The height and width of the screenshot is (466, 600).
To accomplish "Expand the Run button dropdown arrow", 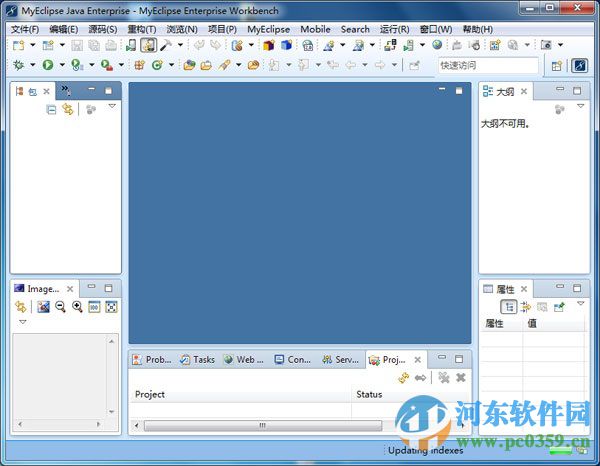I will 62,65.
